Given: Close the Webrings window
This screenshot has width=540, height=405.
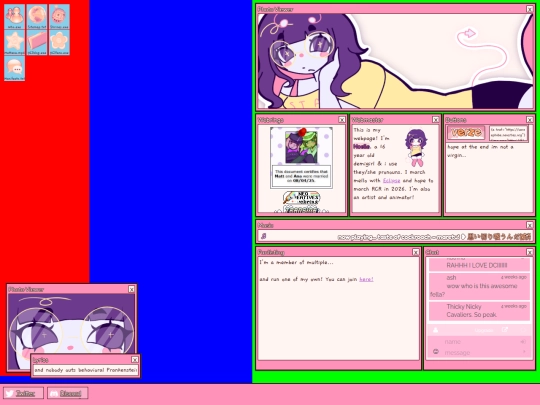Looking at the screenshot, I should point(342,120).
